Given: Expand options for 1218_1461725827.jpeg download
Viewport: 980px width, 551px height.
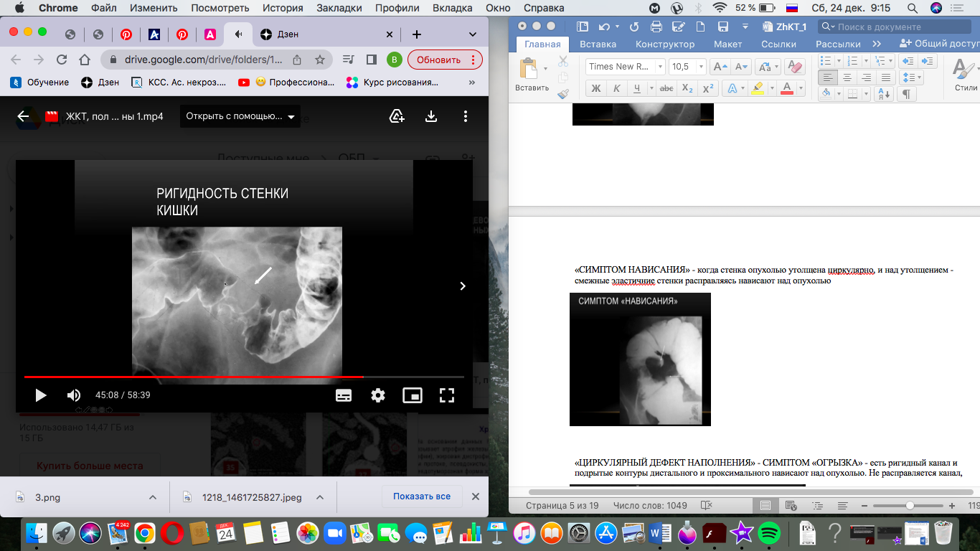Looking at the screenshot, I should click(x=320, y=497).
